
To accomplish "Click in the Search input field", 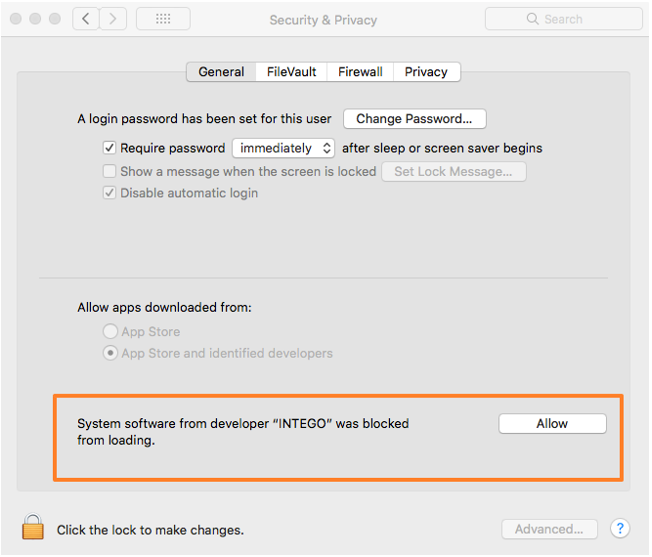I will click(x=563, y=19).
